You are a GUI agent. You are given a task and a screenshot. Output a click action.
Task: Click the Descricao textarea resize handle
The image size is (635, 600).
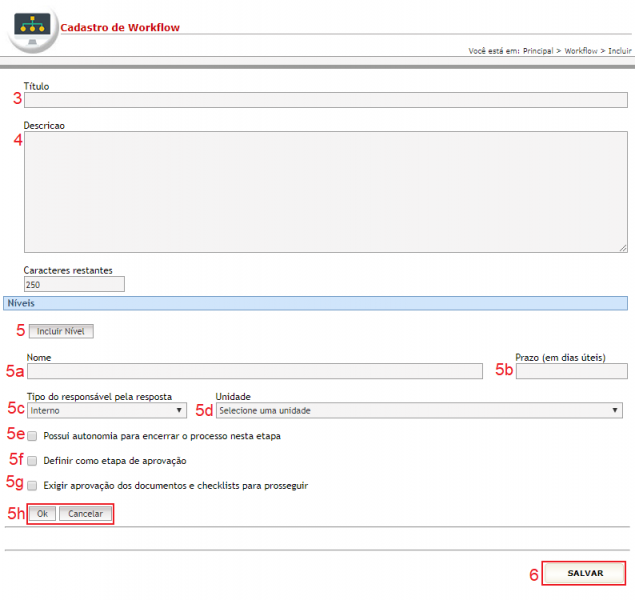623,248
